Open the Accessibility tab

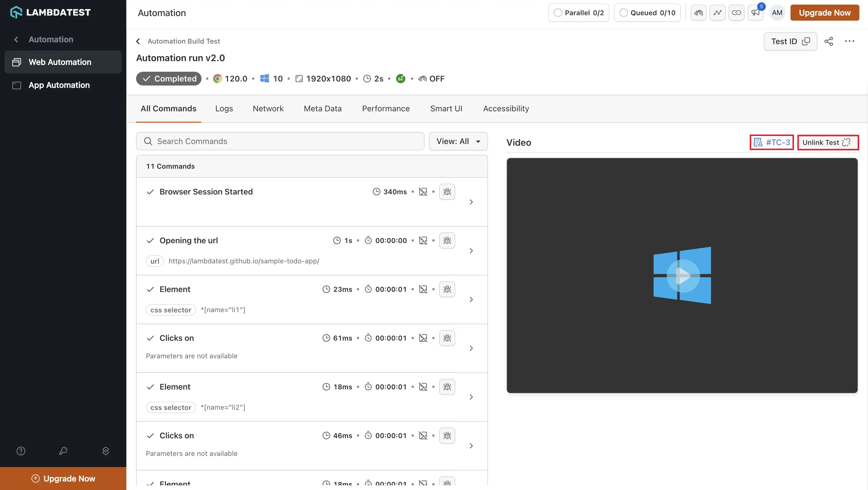[x=506, y=108]
